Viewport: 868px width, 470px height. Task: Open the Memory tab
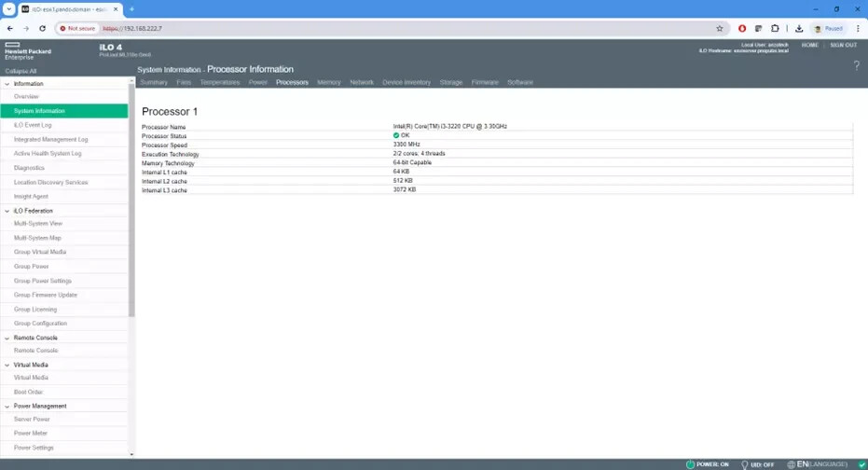329,82
